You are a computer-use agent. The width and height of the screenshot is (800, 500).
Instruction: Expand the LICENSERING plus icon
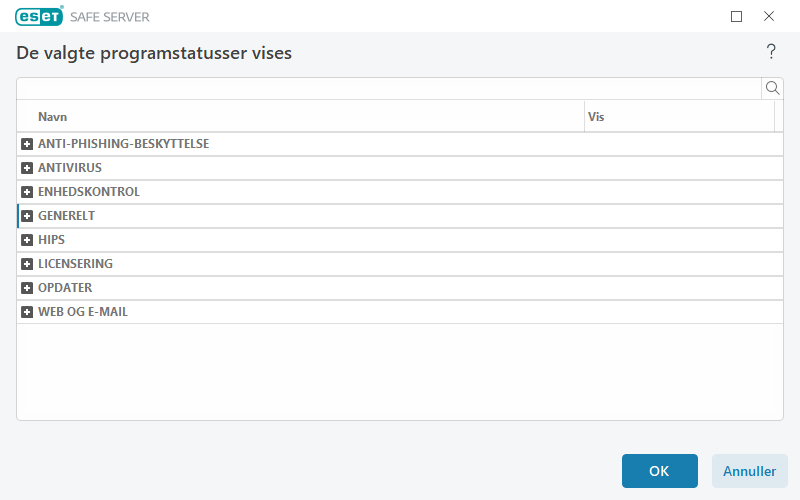tap(28, 264)
